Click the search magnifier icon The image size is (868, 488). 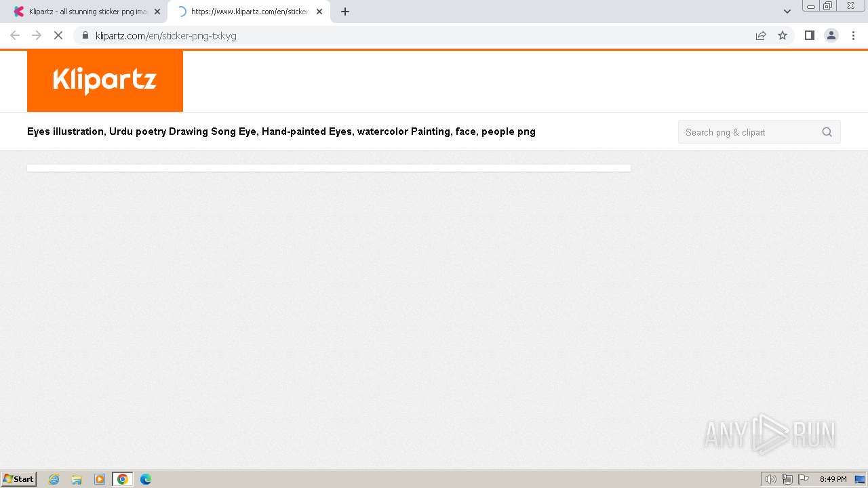click(x=827, y=132)
